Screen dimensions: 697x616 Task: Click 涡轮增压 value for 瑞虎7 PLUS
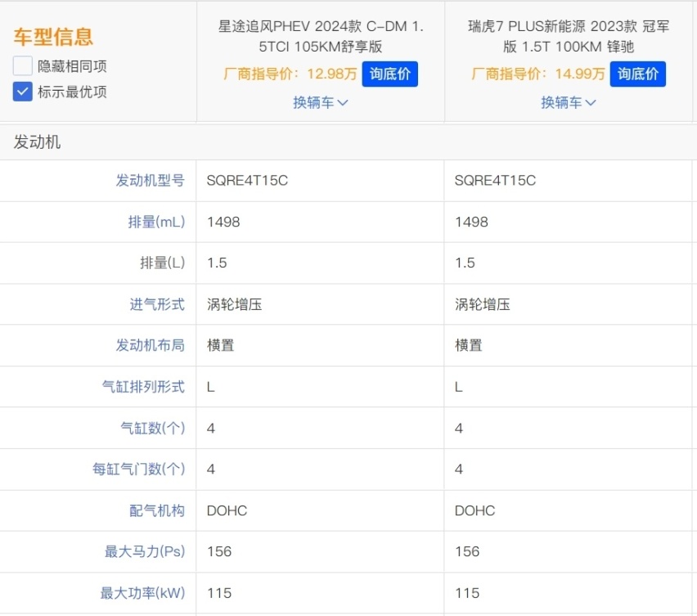coord(483,304)
